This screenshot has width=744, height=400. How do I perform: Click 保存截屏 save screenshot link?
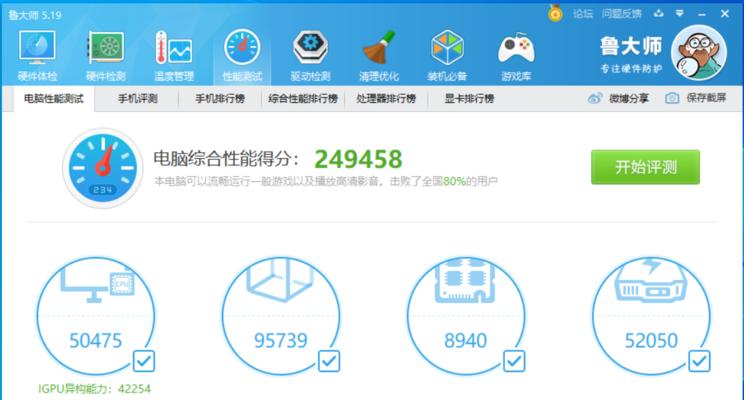tap(706, 98)
